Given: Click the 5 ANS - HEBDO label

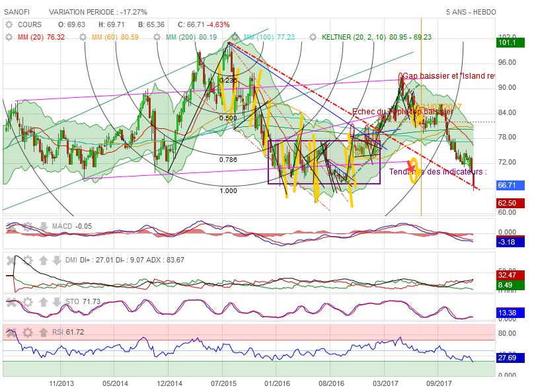Looking at the screenshot, I should point(471,12).
